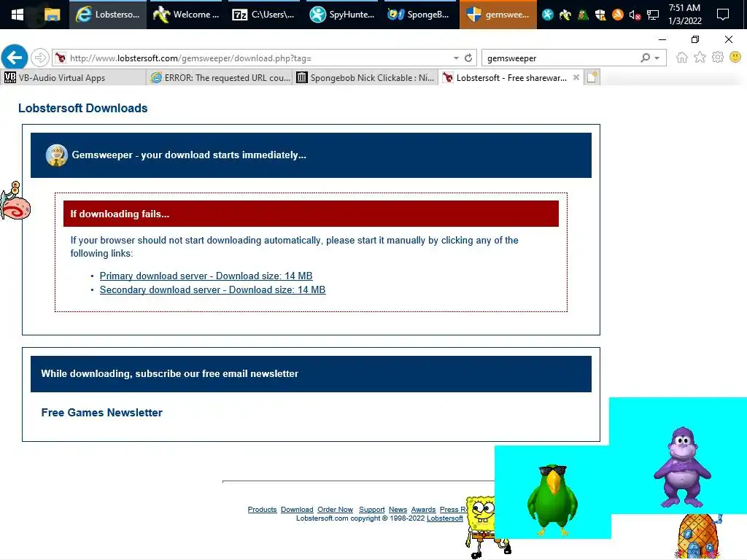Click the Gemsweeper character icon in header
This screenshot has height=560, width=747.
tap(56, 155)
